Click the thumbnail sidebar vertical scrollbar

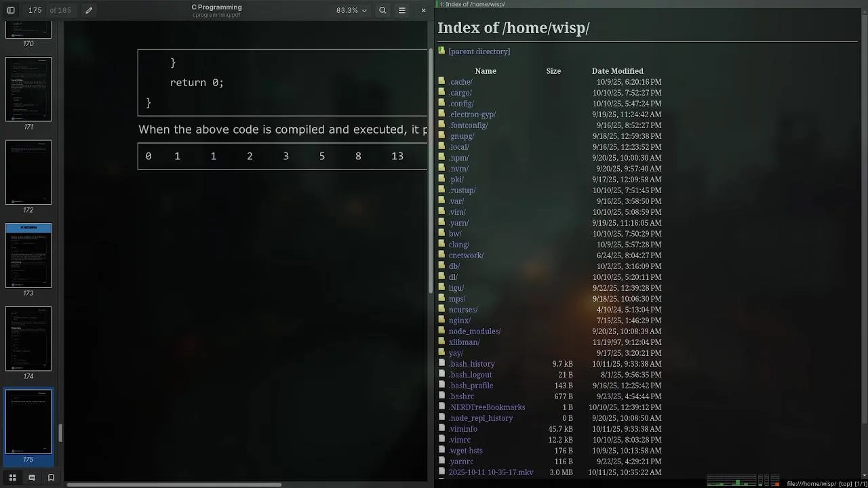(60, 432)
